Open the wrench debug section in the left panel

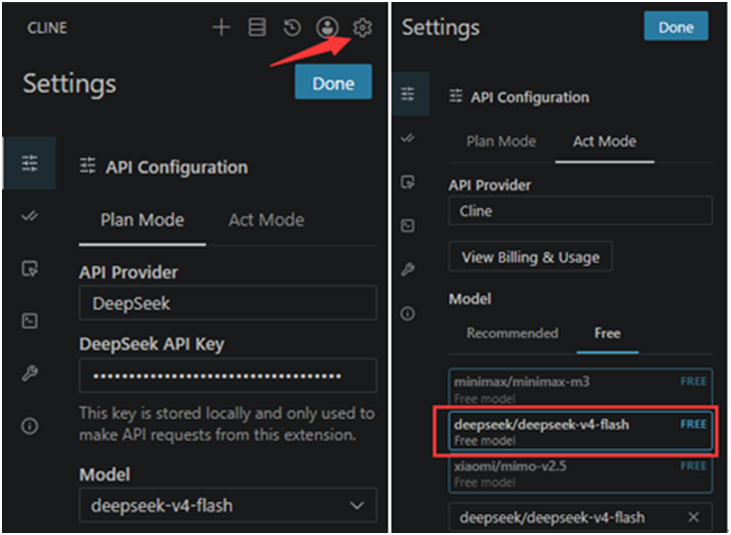30,373
